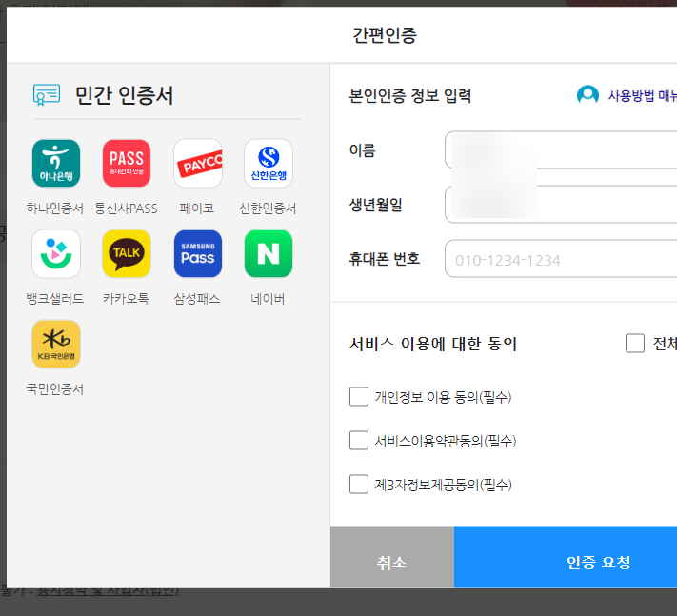Click the 삼성패스 label

pyautogui.click(x=197, y=299)
